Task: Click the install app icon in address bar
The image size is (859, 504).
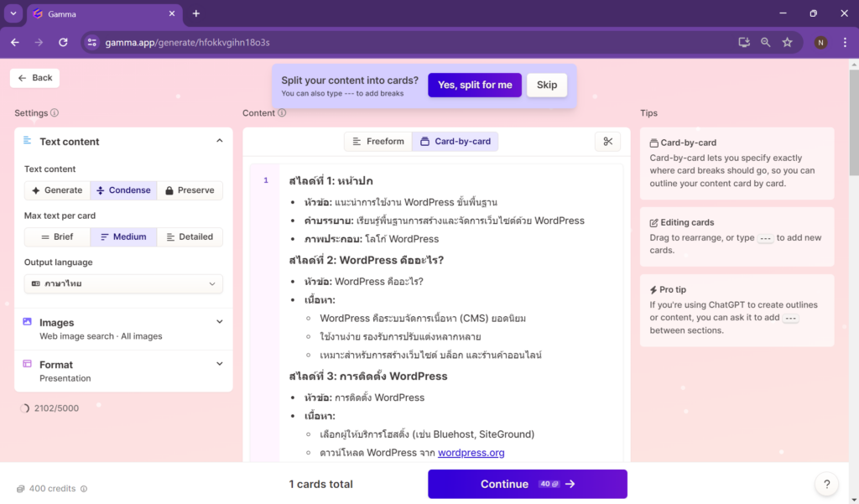Action: coord(743,42)
